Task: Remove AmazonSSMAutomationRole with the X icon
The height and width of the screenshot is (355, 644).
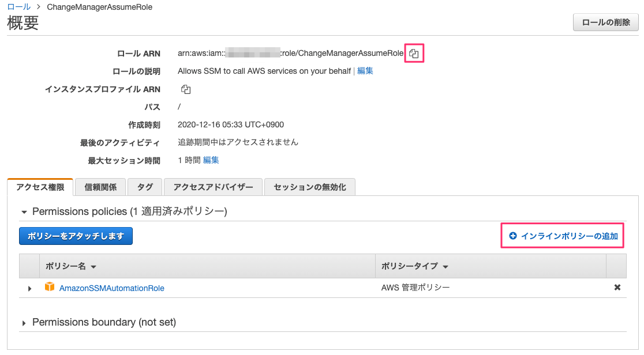Action: 617,287
